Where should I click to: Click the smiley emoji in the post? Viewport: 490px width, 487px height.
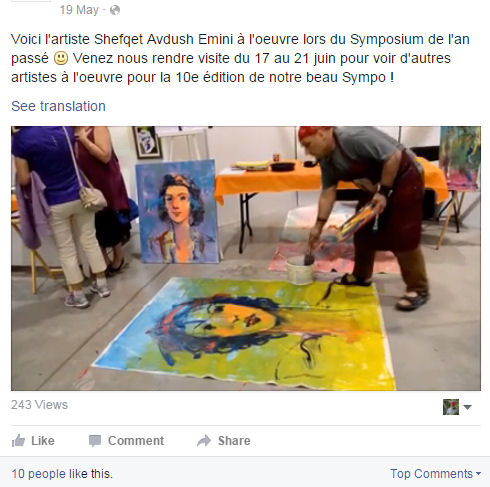[61, 58]
